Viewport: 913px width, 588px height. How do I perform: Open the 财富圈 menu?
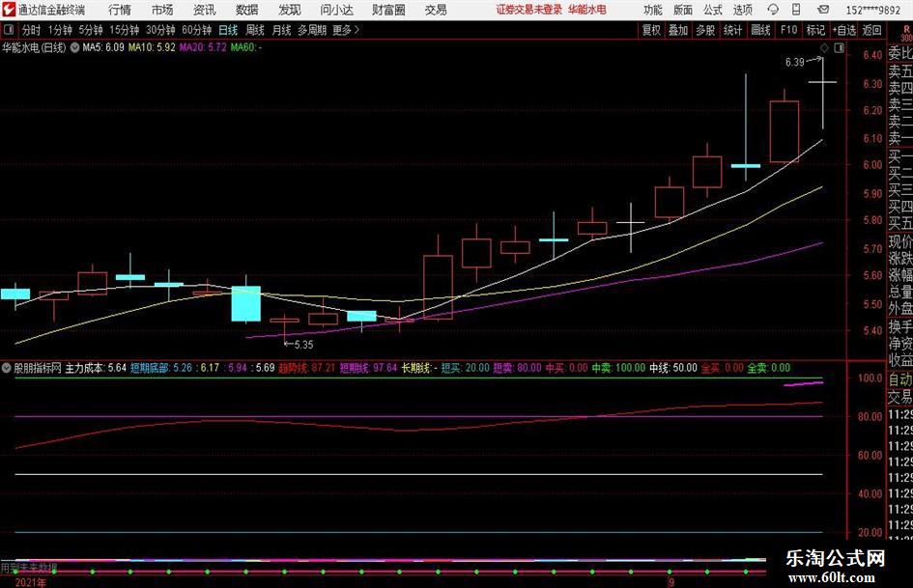click(389, 10)
